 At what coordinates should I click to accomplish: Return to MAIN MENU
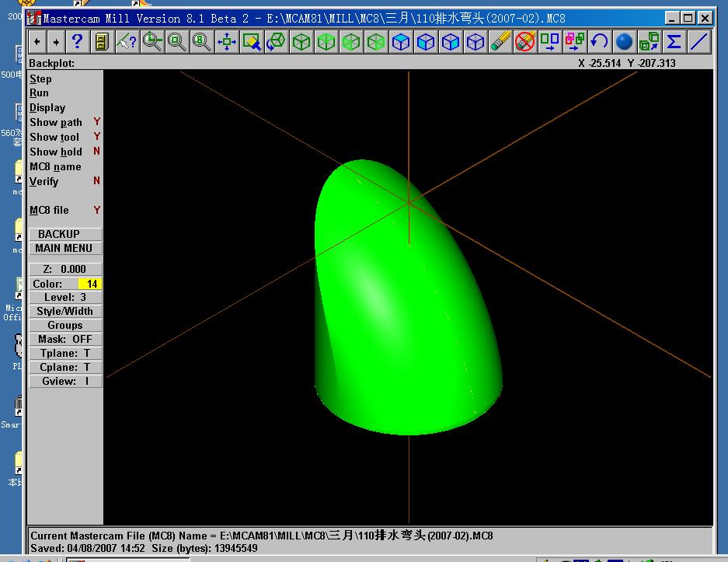(x=65, y=248)
